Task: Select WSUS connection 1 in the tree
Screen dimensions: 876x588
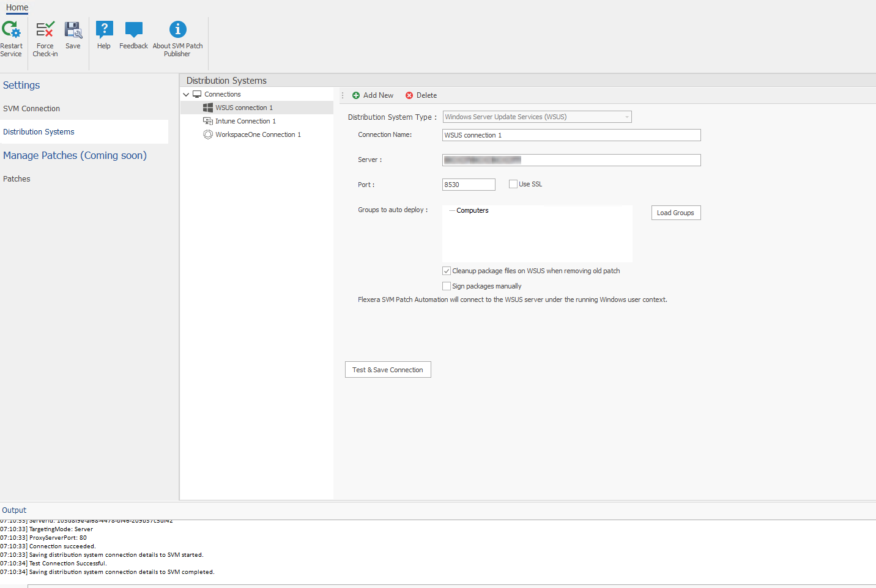Action: [244, 108]
